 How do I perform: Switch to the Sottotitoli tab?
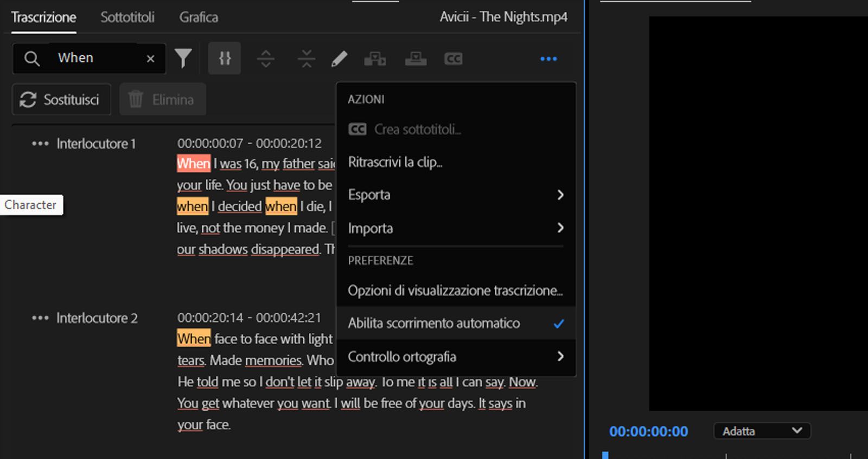(x=127, y=17)
